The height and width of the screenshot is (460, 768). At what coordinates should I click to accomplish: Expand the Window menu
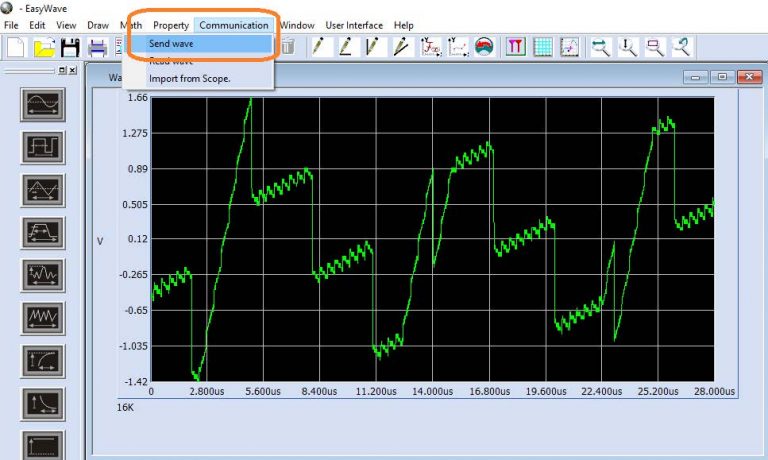[296, 25]
